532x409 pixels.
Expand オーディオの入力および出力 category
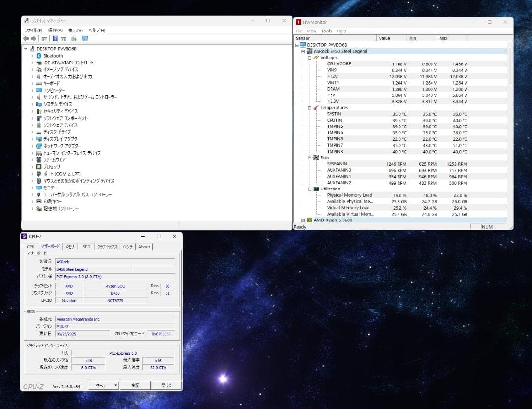coord(32,77)
